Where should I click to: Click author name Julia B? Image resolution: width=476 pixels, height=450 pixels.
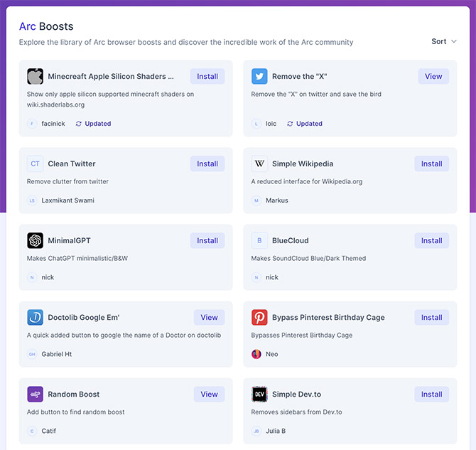276,432
